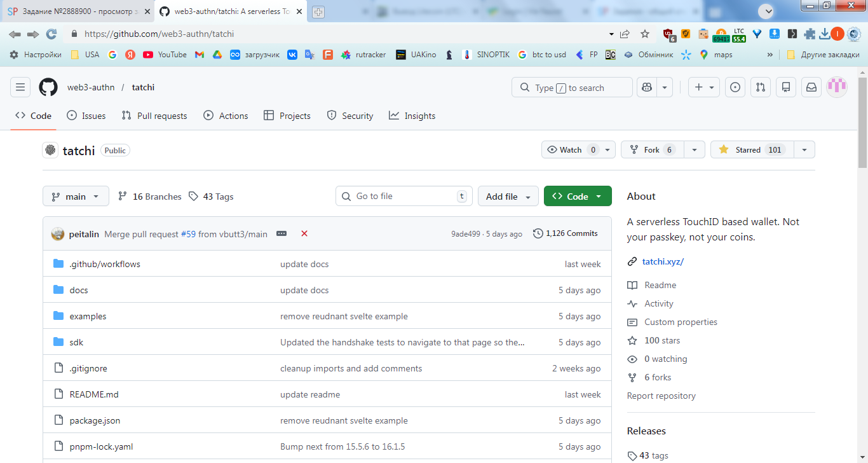The image size is (868, 463).
Task: Open Activity link in About
Action: (659, 303)
